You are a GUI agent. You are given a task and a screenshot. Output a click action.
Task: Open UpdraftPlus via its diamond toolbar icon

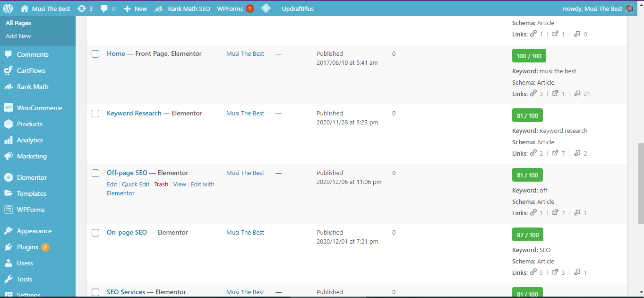(x=266, y=8)
